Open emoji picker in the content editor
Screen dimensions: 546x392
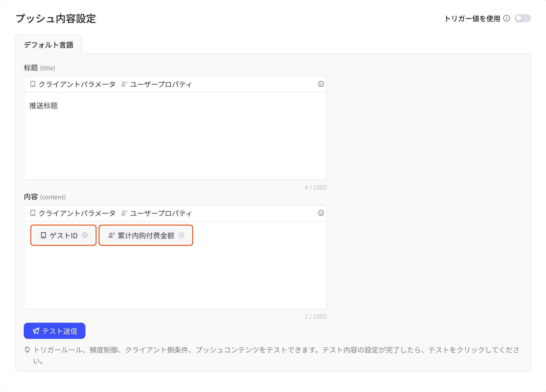point(321,213)
